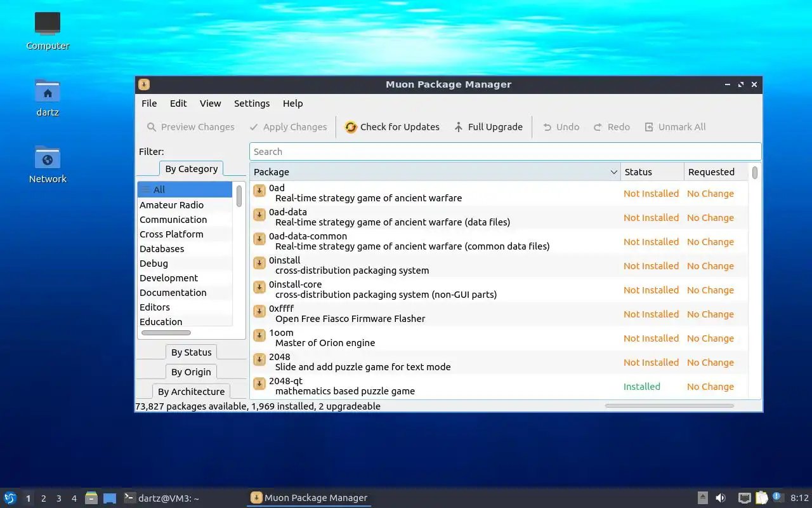This screenshot has height=508, width=812.
Task: Click the file manager icon in taskbar
Action: 91,498
